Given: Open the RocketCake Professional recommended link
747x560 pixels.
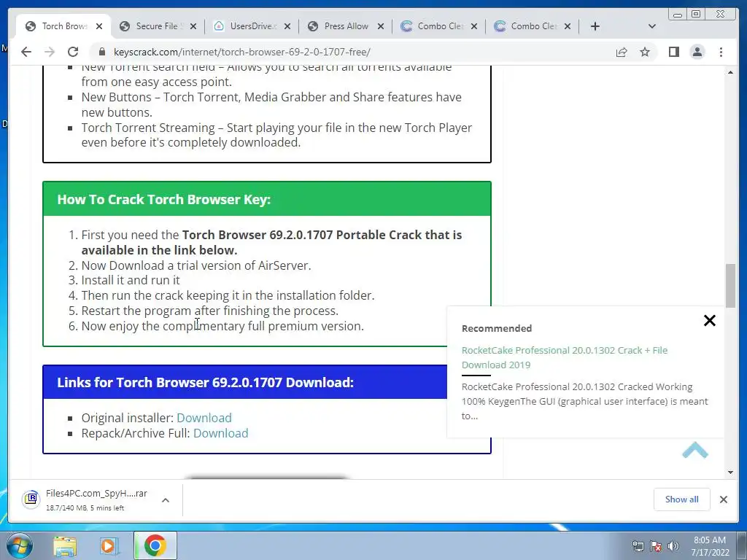Looking at the screenshot, I should click(x=565, y=357).
